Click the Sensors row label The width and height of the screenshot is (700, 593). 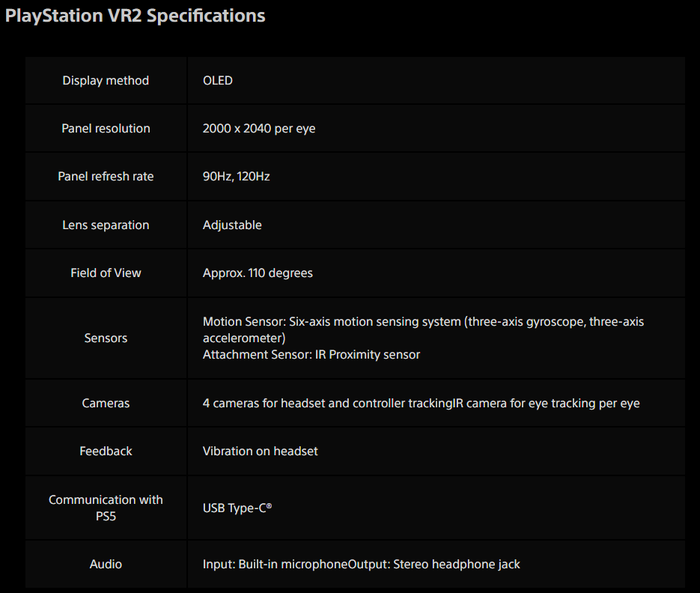pos(106,338)
